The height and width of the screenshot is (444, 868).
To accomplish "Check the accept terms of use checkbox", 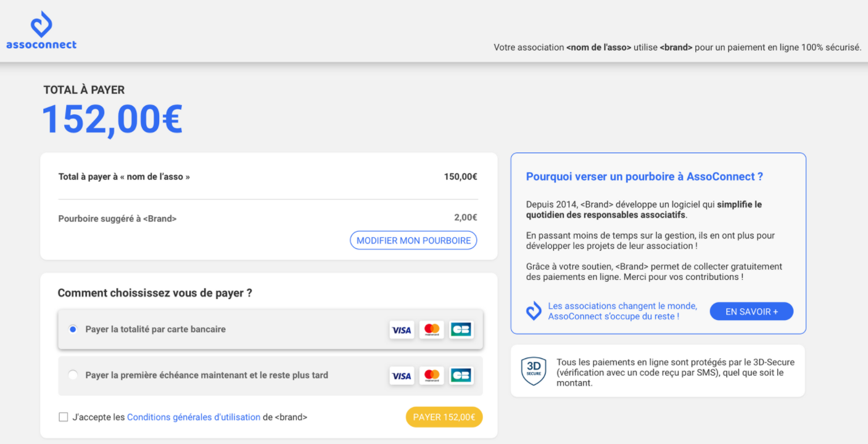I will pyautogui.click(x=63, y=417).
